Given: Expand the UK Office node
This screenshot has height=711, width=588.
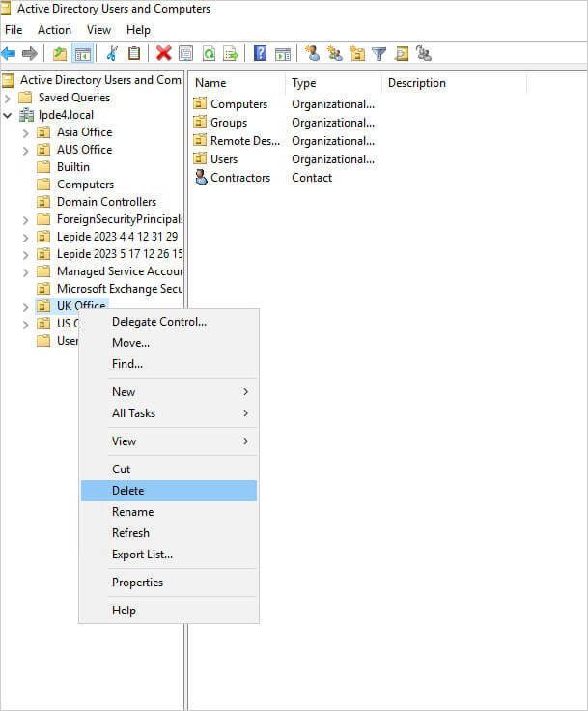Looking at the screenshot, I should click(x=26, y=307).
